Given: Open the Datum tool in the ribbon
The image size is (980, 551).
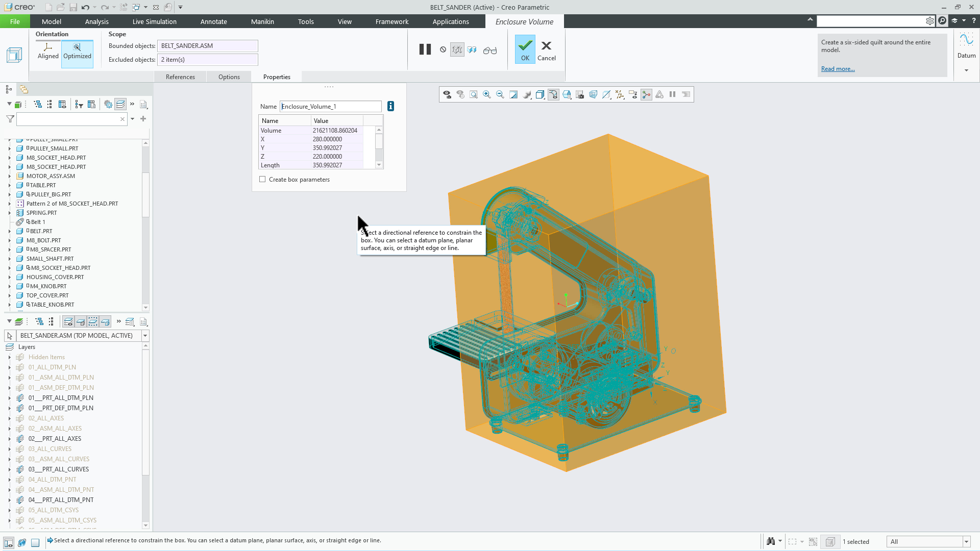Looking at the screenshot, I should 967,48.
